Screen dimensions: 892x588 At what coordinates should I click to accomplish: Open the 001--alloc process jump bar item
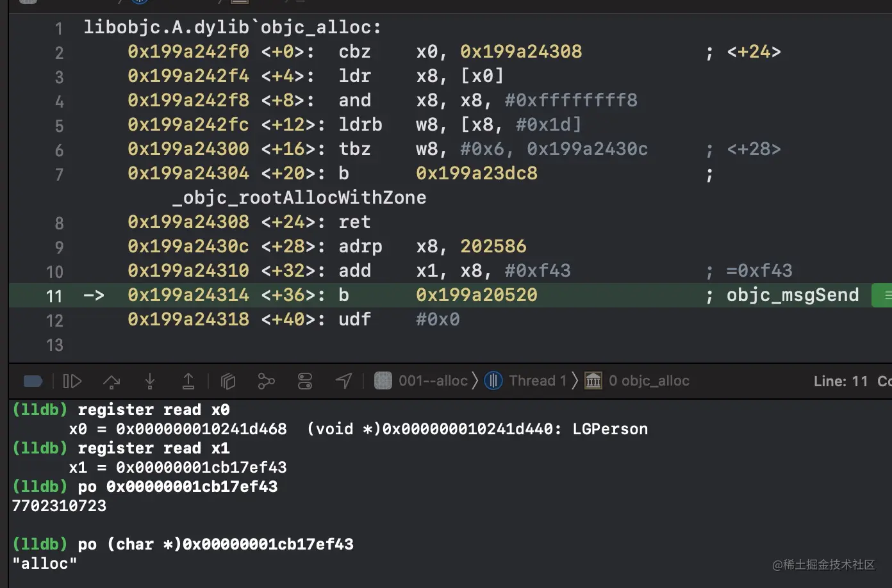(421, 380)
